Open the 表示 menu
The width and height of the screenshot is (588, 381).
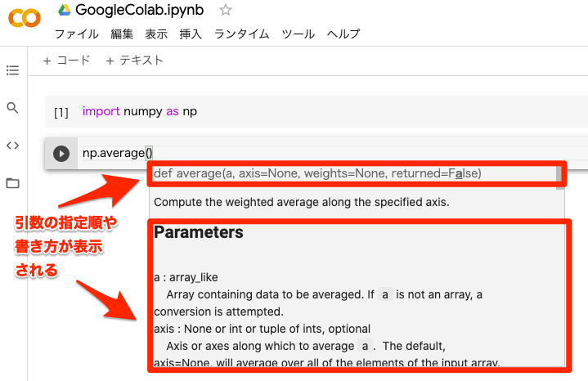(x=156, y=34)
